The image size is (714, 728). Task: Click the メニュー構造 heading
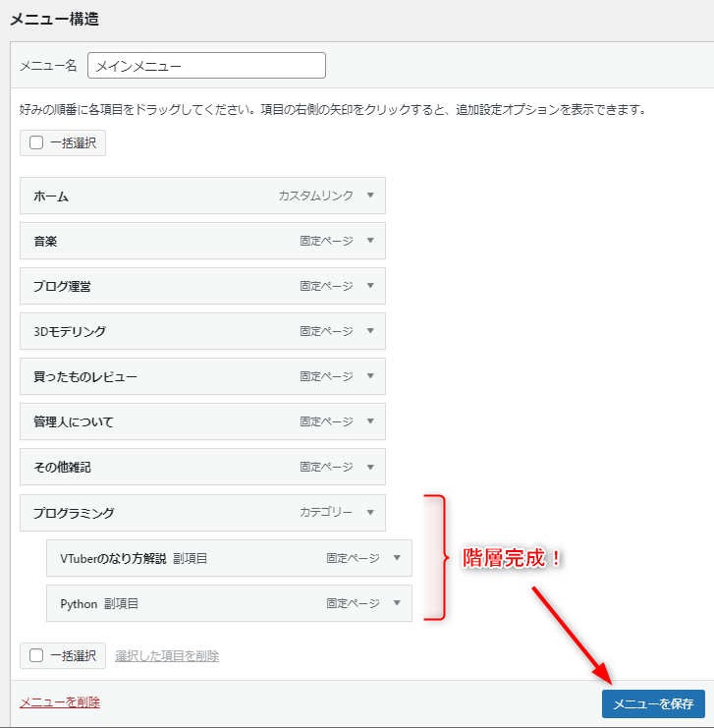tap(54, 19)
